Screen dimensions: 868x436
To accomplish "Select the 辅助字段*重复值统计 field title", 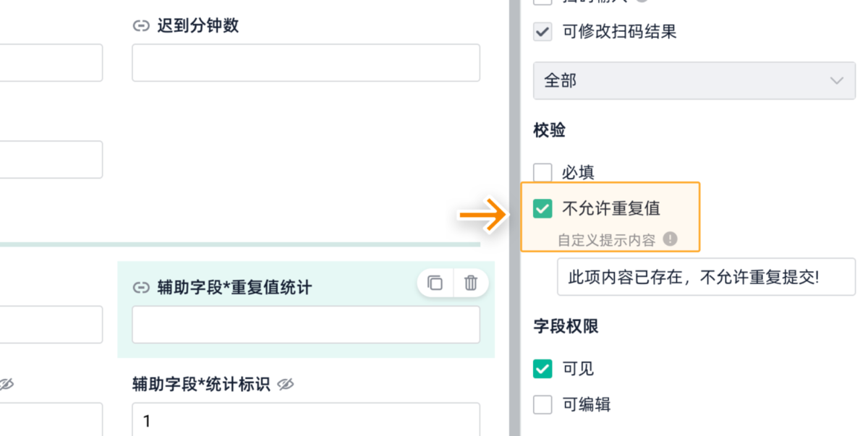I will pyautogui.click(x=234, y=288).
